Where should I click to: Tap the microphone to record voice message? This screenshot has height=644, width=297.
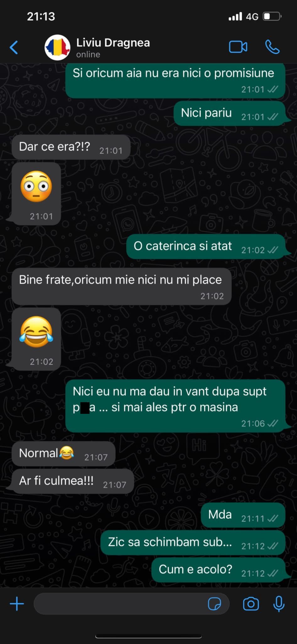tap(279, 604)
